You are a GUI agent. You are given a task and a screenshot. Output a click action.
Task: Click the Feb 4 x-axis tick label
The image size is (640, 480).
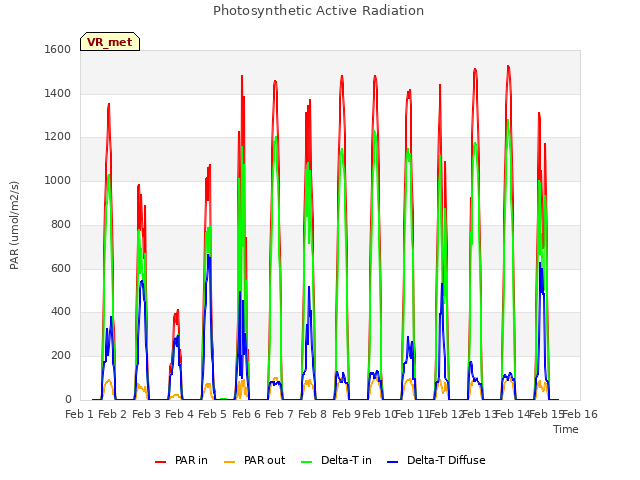click(179, 414)
